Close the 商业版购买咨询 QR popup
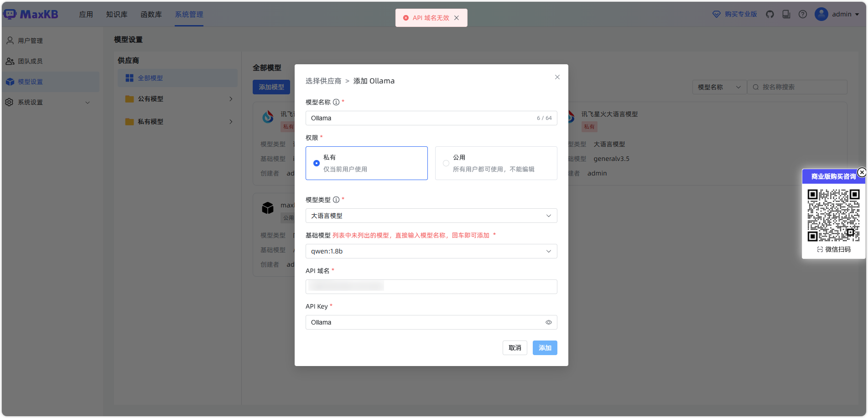Image resolution: width=868 pixels, height=418 pixels. point(862,172)
